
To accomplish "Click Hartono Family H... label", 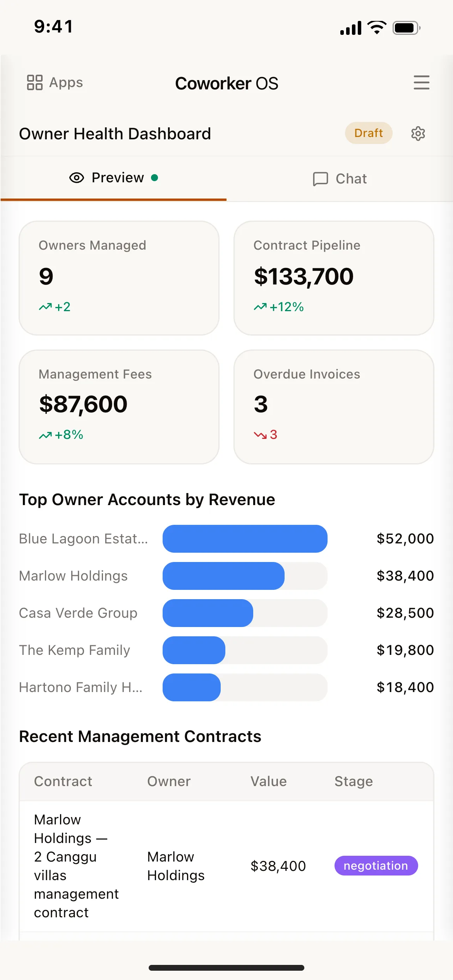I will coord(81,687).
